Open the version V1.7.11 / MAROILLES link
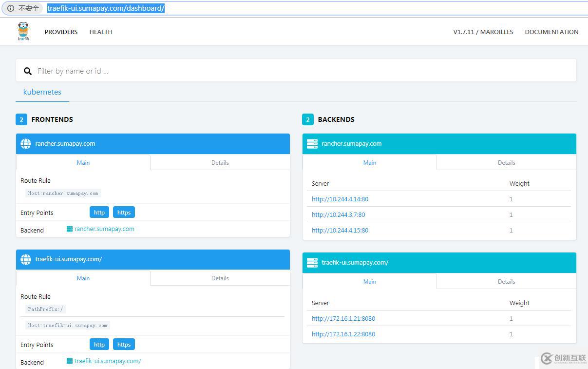Viewport: 588px width, 369px height. coord(483,32)
